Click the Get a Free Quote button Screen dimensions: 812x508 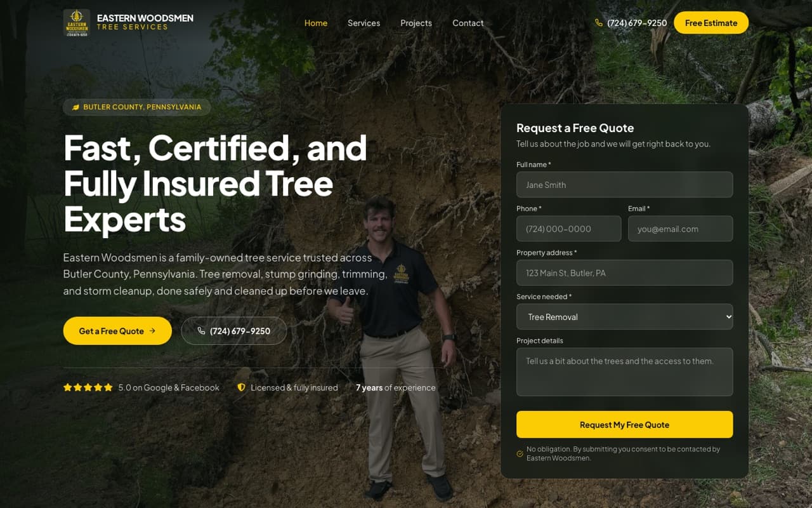117,331
